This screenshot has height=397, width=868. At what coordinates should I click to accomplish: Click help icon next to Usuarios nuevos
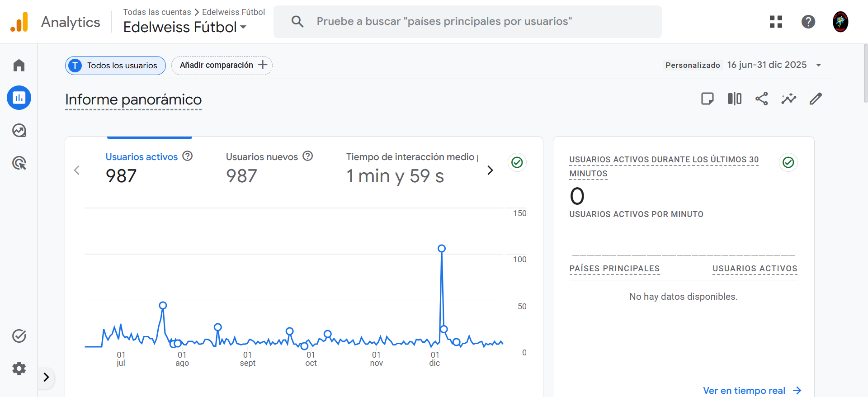pyautogui.click(x=308, y=156)
